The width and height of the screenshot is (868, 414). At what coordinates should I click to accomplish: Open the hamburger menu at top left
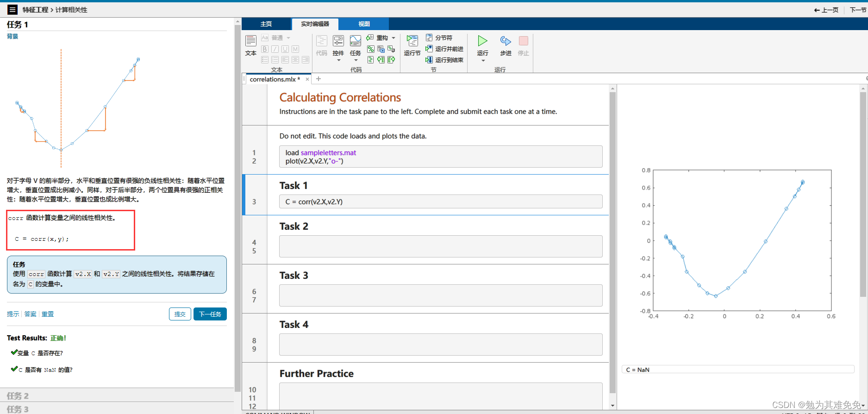click(12, 9)
